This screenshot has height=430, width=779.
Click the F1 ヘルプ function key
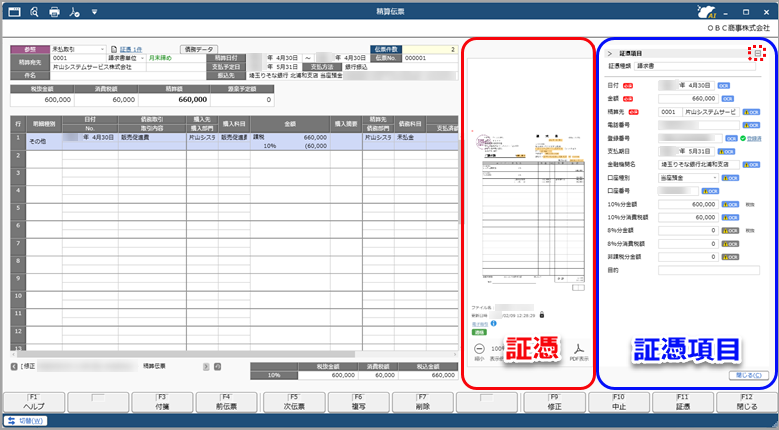tap(34, 402)
